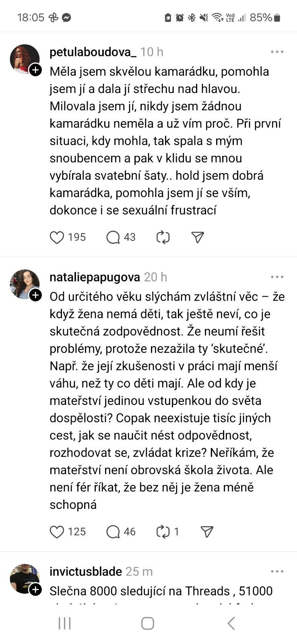This screenshot has width=297, height=644.
Task: Open more options for petulaboudova_'s post
Action: (277, 52)
